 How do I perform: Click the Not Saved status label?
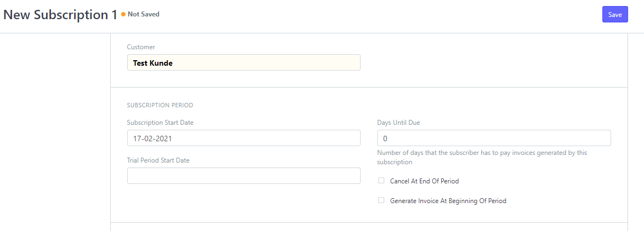click(144, 14)
